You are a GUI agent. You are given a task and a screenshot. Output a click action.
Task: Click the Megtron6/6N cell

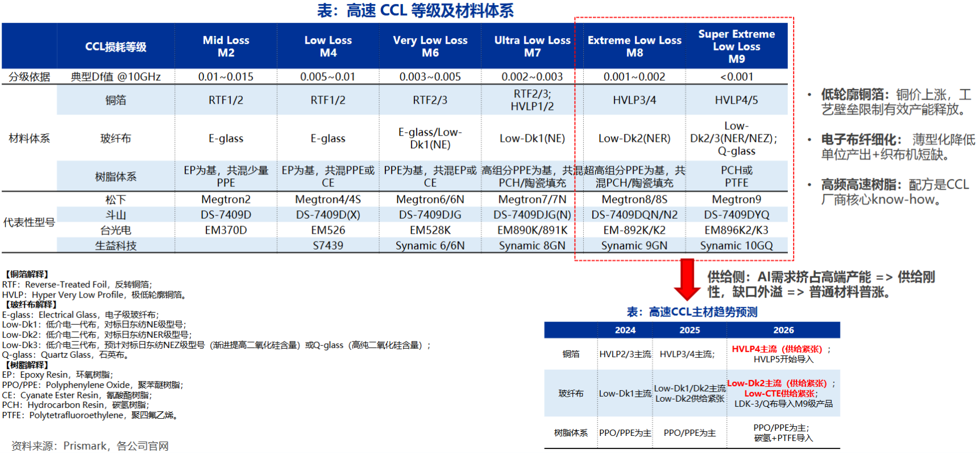(430, 199)
